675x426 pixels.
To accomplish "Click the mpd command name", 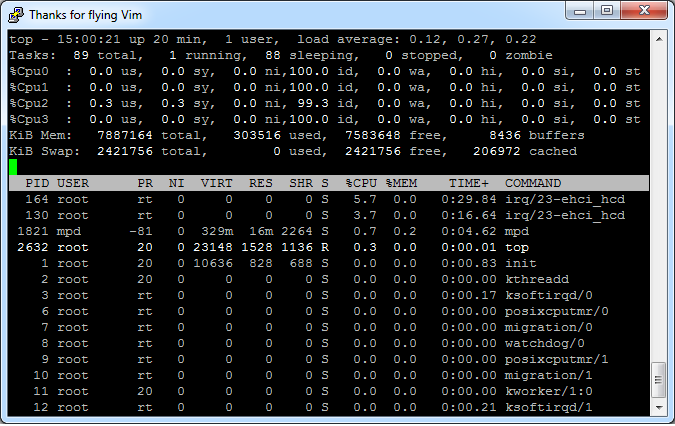I will click(x=517, y=232).
